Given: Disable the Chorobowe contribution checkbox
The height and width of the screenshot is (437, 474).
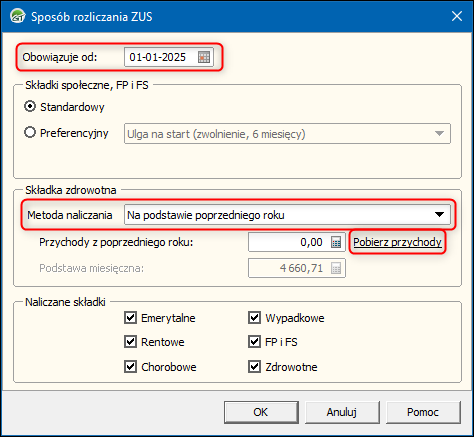Looking at the screenshot, I should [x=130, y=367].
